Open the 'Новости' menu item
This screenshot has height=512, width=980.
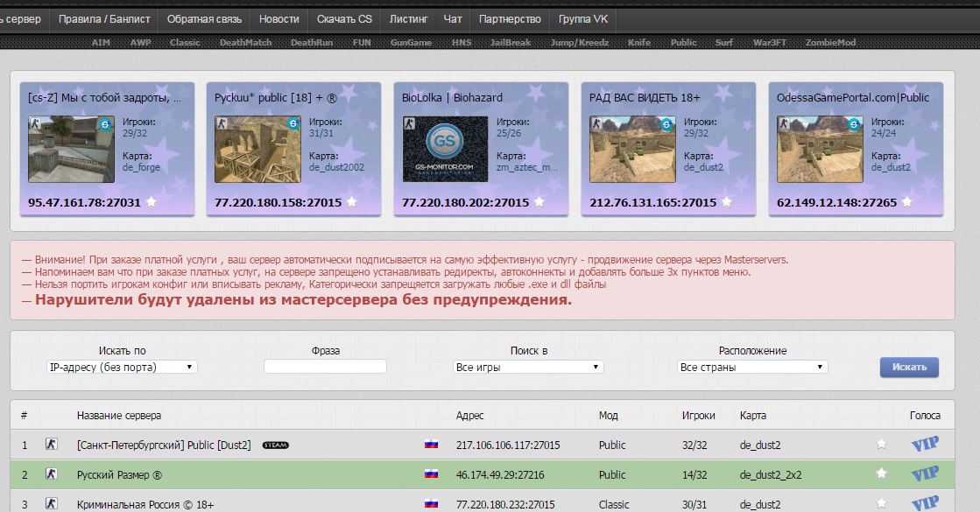pyautogui.click(x=278, y=19)
